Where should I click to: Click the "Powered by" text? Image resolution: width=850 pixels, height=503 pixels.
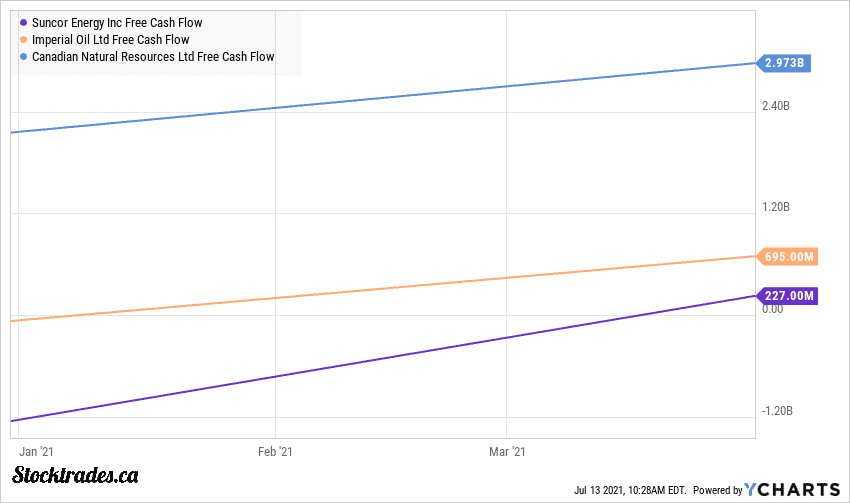click(717, 490)
